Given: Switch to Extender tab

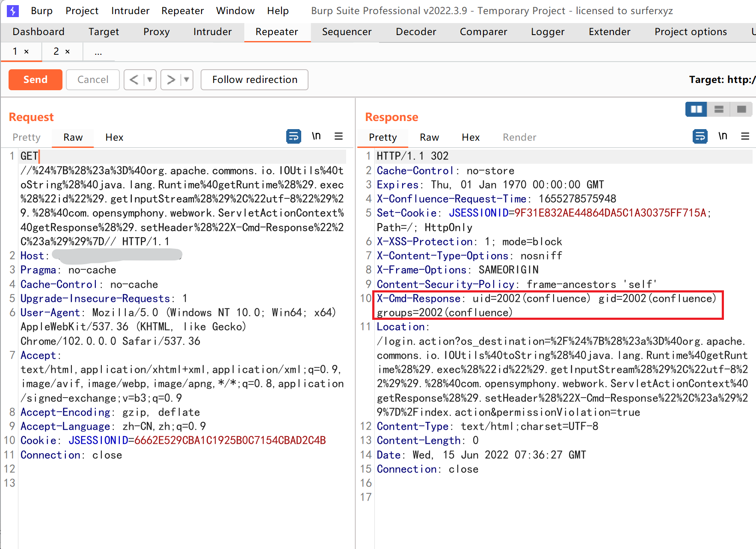Looking at the screenshot, I should [x=610, y=32].
